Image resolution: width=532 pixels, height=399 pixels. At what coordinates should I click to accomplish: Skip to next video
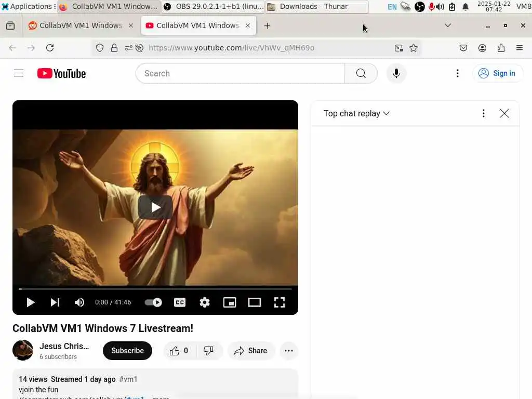[x=55, y=302]
